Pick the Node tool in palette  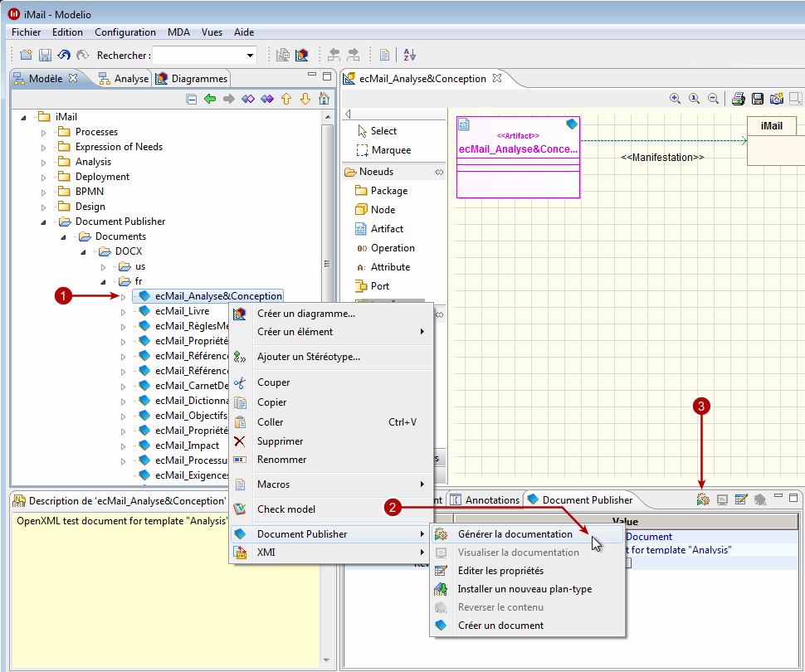[x=375, y=209]
